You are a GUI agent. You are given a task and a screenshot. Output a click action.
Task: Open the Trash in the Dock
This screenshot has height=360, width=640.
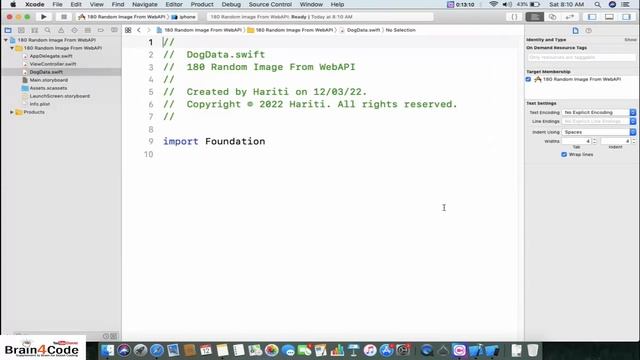[533, 351]
